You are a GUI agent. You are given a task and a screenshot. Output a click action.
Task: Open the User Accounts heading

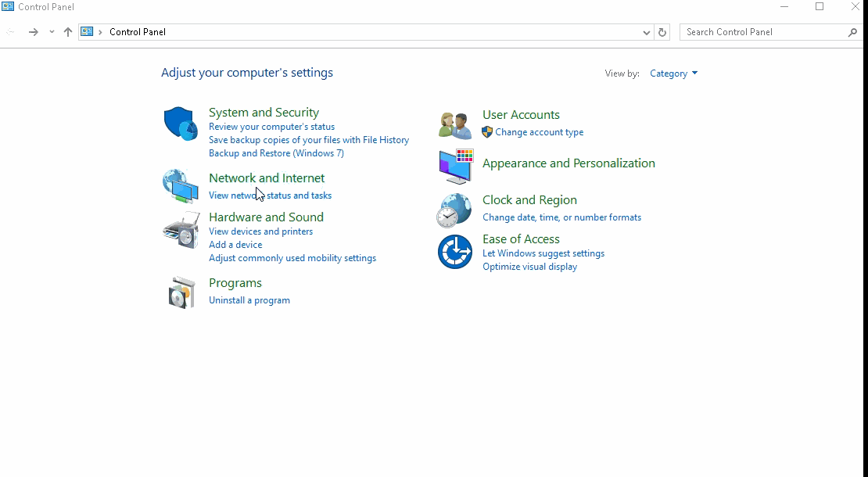(521, 114)
